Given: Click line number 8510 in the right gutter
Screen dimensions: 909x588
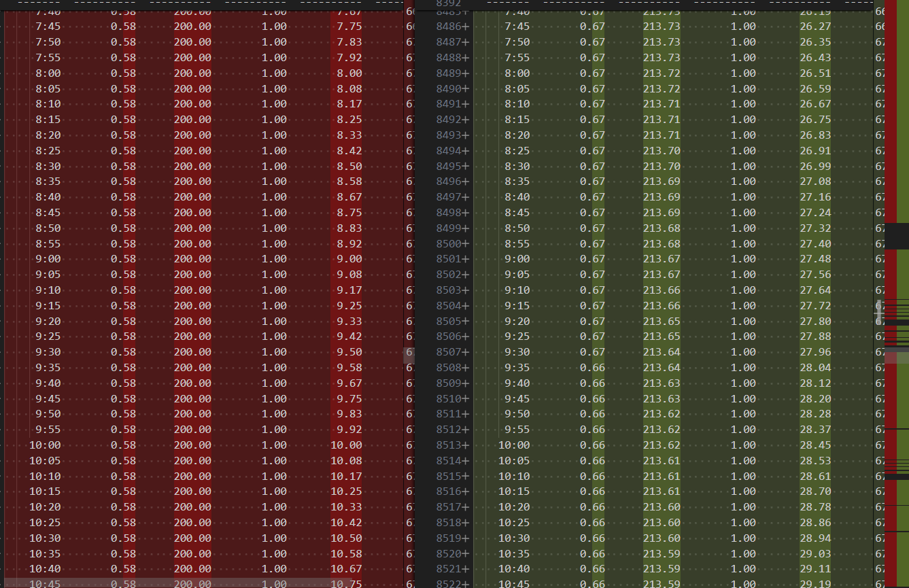Looking at the screenshot, I should [449, 398].
